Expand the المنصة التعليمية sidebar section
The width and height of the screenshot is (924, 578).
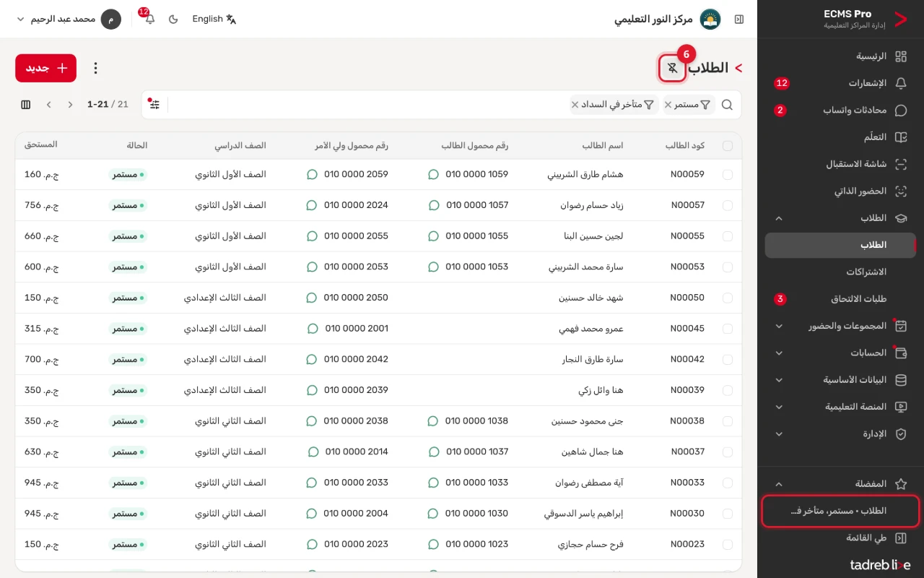point(840,407)
